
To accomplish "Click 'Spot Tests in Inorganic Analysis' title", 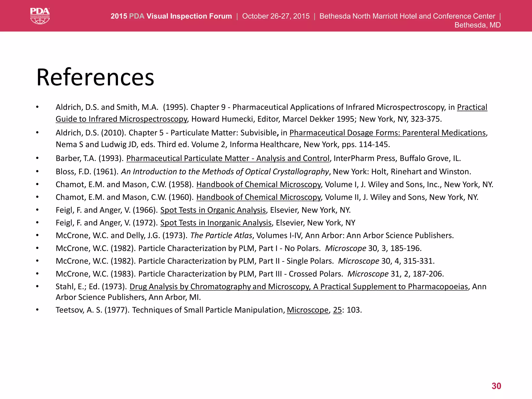I will [x=216, y=223].
